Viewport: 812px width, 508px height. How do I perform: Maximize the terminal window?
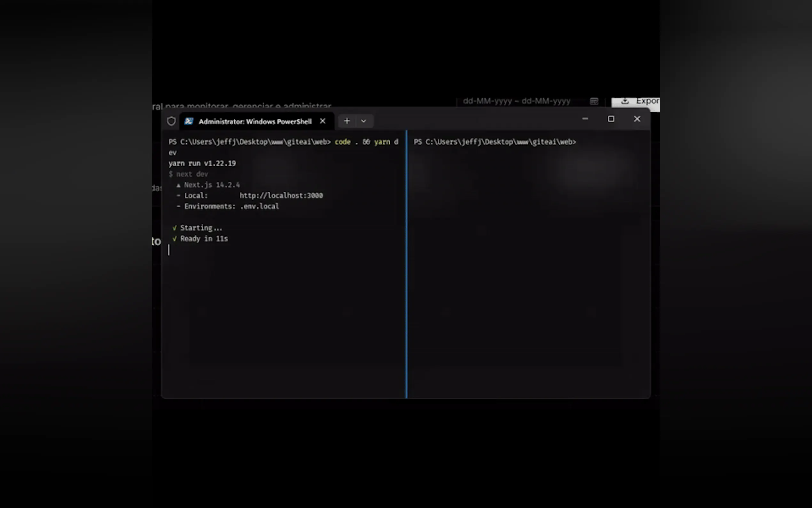tap(611, 119)
